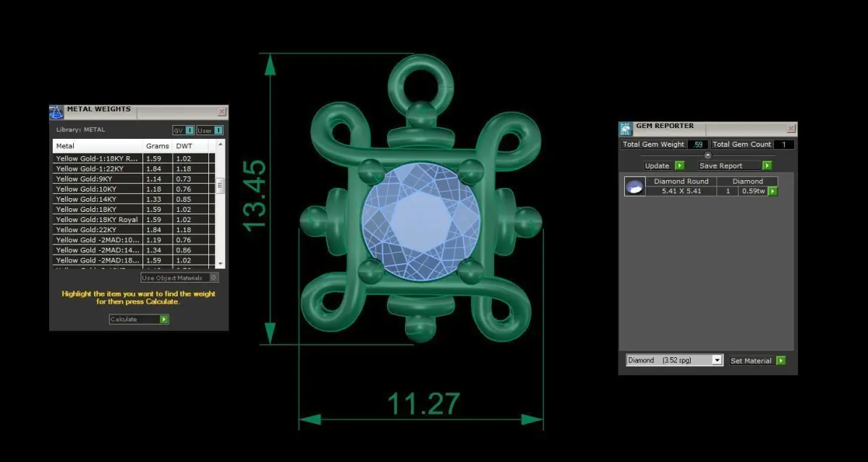Click the green arrow beside Save Report
The height and width of the screenshot is (462, 868).
click(x=767, y=166)
